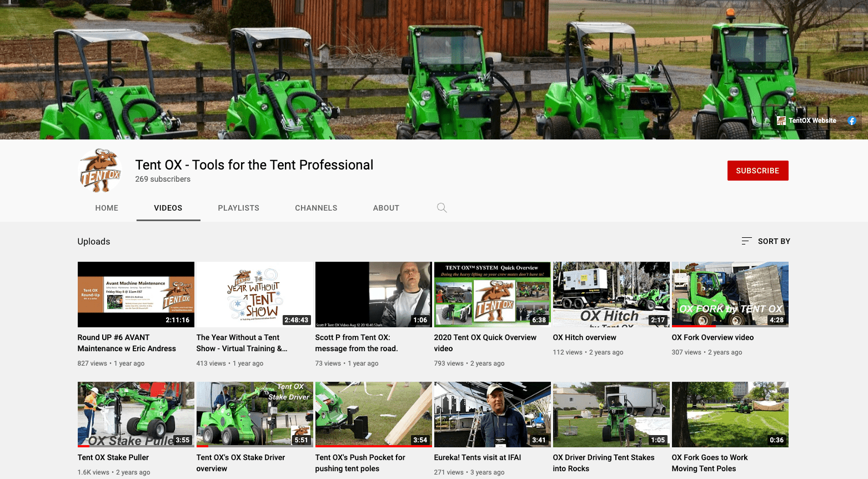Open the TentOX Website link
The width and height of the screenshot is (868, 479).
812,121
